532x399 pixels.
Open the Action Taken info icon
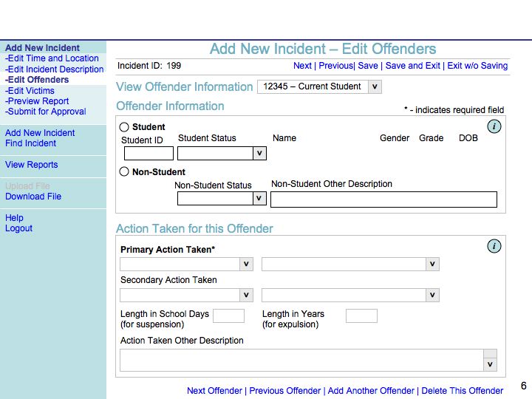click(x=494, y=246)
